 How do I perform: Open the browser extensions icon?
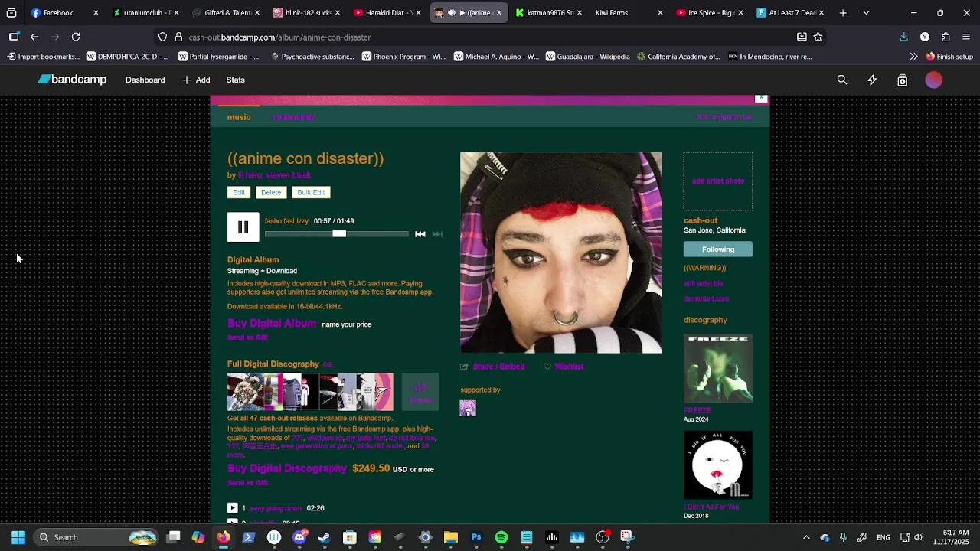(946, 37)
